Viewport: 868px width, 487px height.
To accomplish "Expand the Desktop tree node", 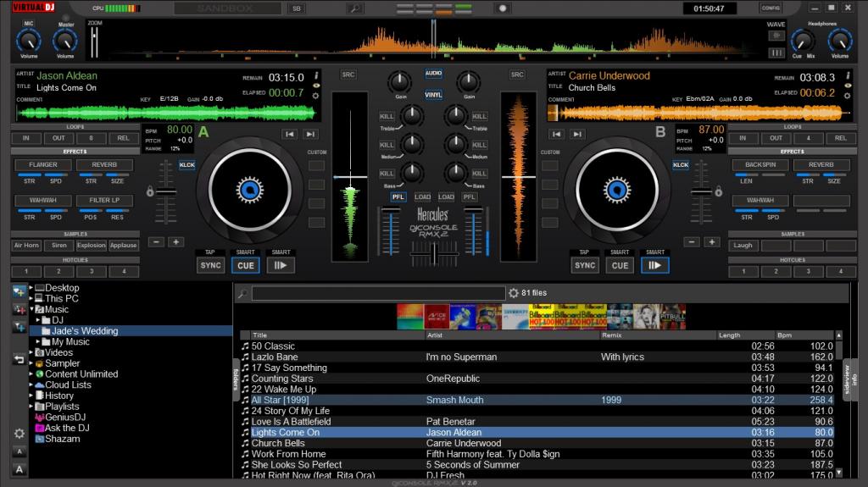I will (x=31, y=288).
